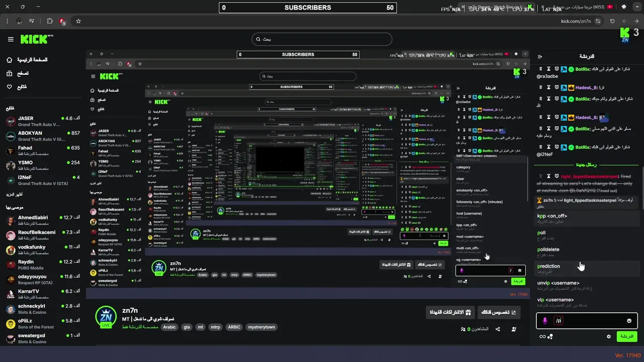Click the zn7n channel avatar
The width and height of the screenshot is (644, 362).
coord(106,316)
